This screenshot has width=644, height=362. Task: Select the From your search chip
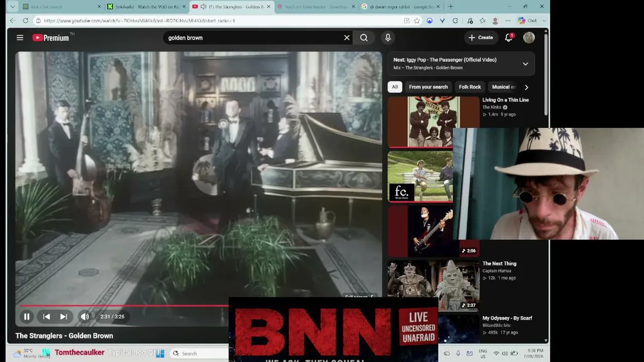428,87
